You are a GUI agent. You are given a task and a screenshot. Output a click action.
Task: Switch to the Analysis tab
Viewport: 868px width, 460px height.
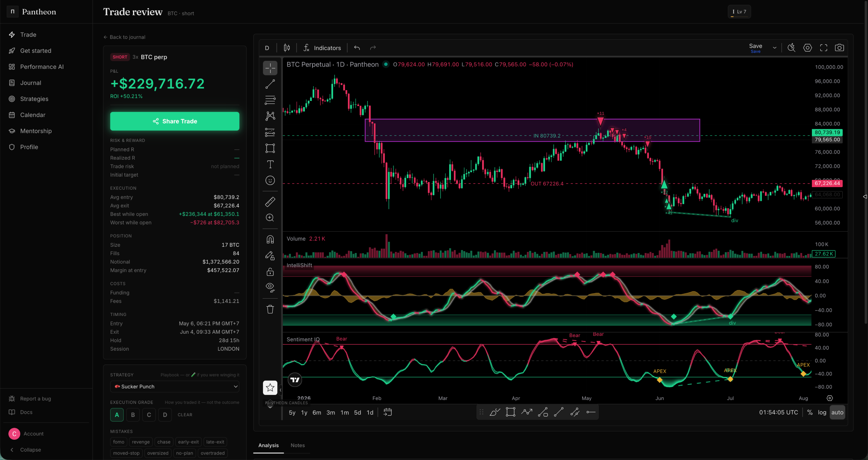(x=268, y=445)
